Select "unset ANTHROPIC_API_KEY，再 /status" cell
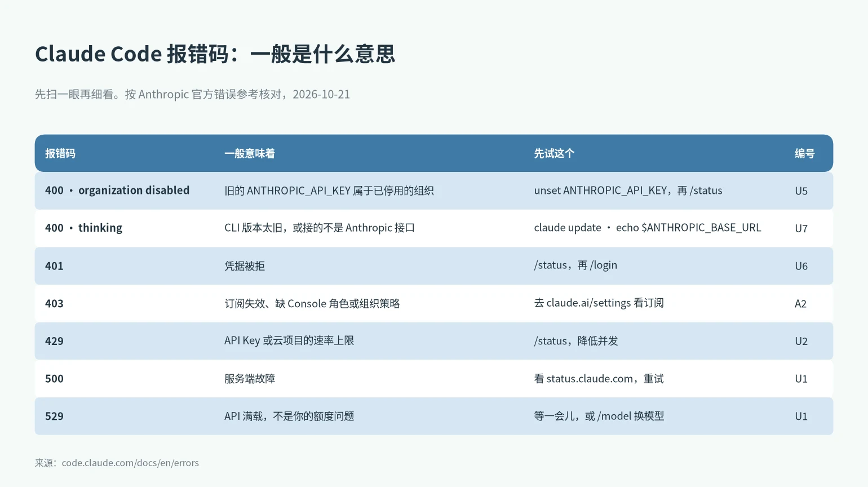868x487 pixels. 628,191
